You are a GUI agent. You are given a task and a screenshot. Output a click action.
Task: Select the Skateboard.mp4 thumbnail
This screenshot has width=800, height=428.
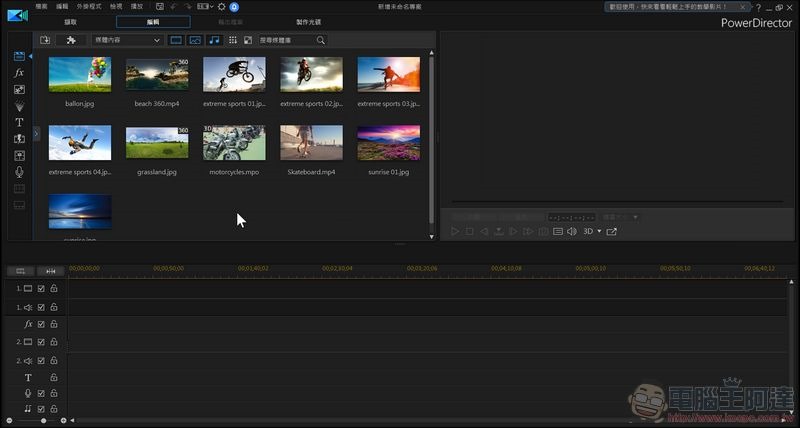tap(311, 142)
